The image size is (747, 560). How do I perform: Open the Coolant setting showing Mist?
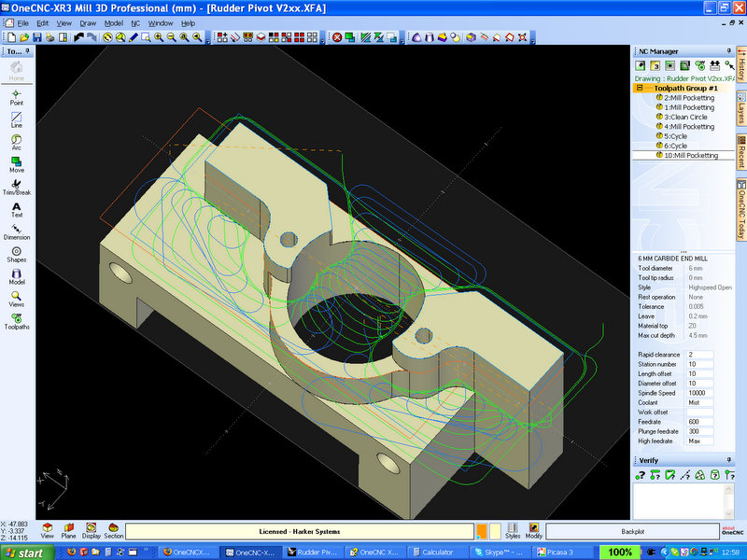[698, 402]
